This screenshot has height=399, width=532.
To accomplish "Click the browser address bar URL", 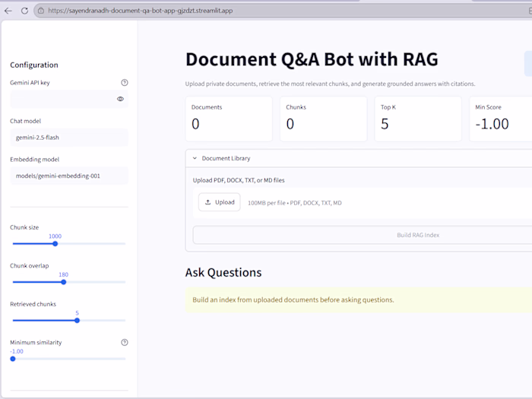I will point(140,11).
